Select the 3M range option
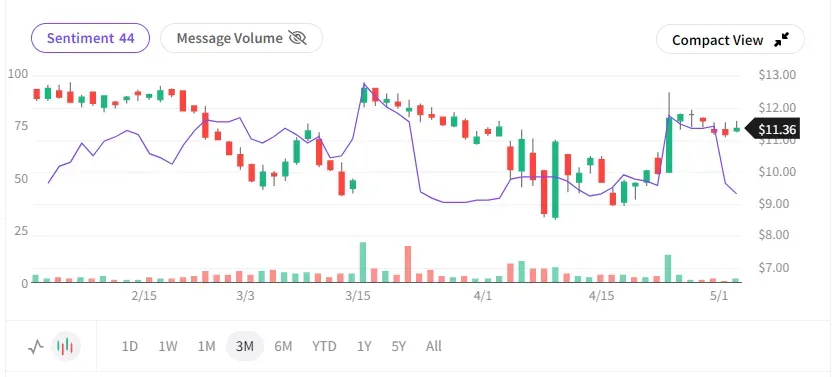 (245, 347)
